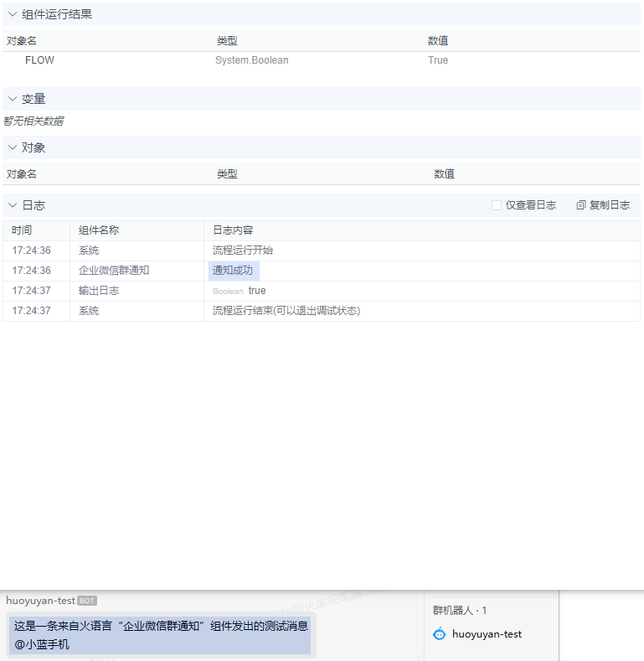The width and height of the screenshot is (644, 661).
Task: Click the 企业微信群通知 component name
Action: pos(114,271)
